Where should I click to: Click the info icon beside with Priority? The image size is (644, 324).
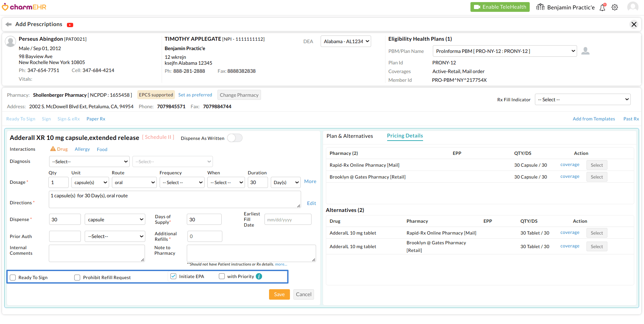tap(259, 276)
